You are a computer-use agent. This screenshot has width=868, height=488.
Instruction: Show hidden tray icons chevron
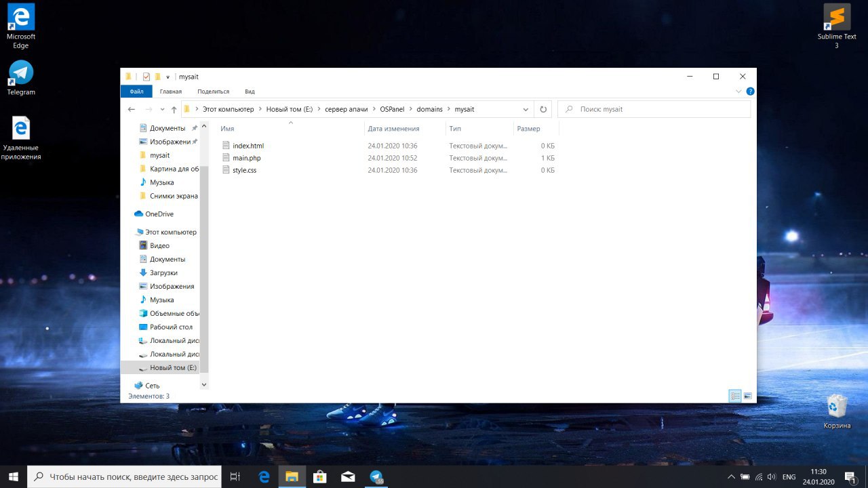click(731, 476)
